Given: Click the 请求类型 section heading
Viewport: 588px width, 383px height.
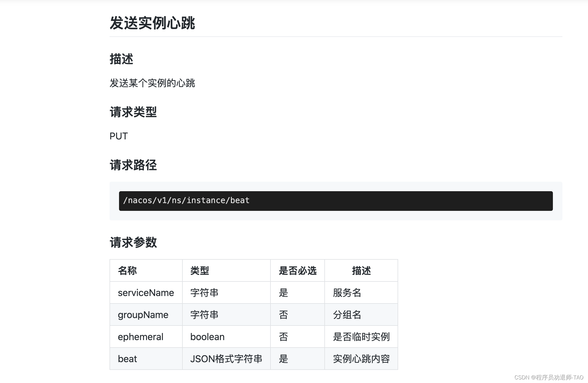Looking at the screenshot, I should [x=133, y=112].
